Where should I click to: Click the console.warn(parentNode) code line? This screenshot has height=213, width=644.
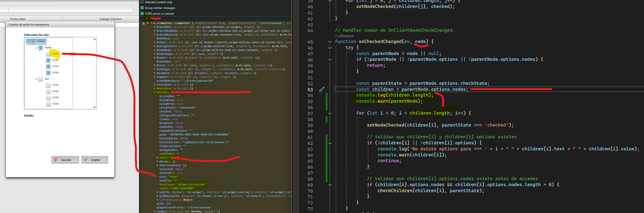pyautogui.click(x=389, y=101)
